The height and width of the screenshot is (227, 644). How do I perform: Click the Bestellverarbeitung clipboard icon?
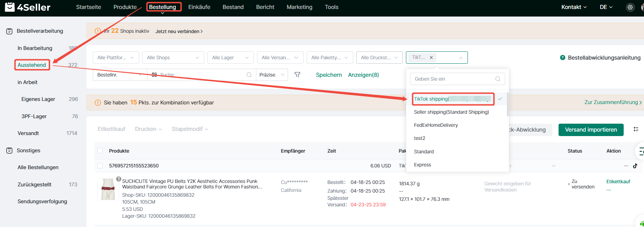pos(10,31)
